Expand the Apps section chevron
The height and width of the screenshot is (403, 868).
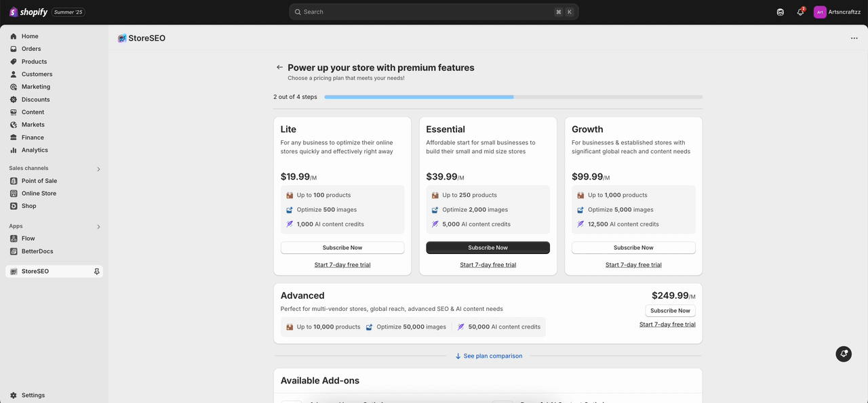98,227
